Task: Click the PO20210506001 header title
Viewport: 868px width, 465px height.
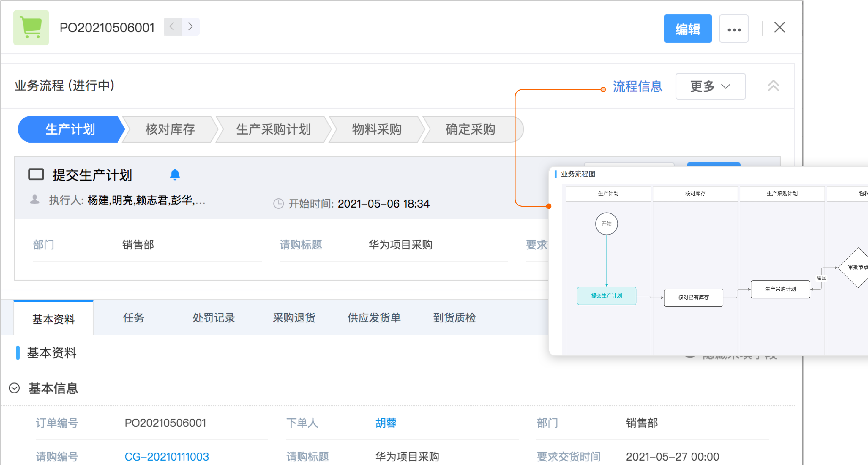Action: 107,28
